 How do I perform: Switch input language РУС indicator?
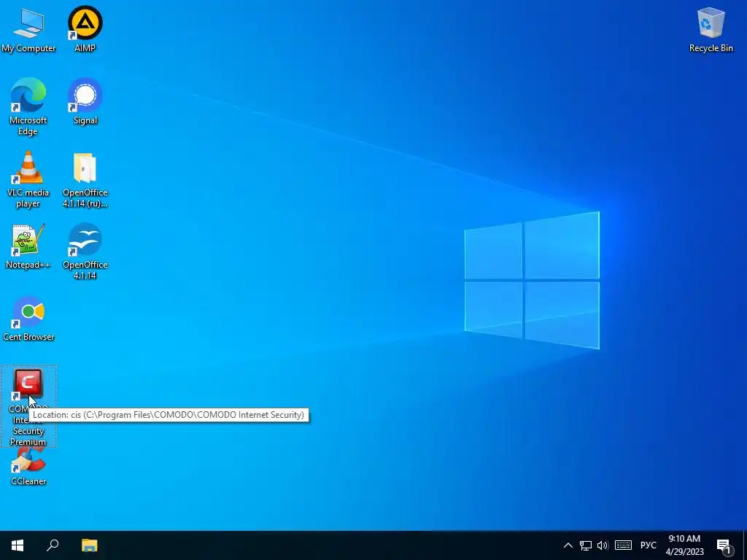tap(648, 545)
